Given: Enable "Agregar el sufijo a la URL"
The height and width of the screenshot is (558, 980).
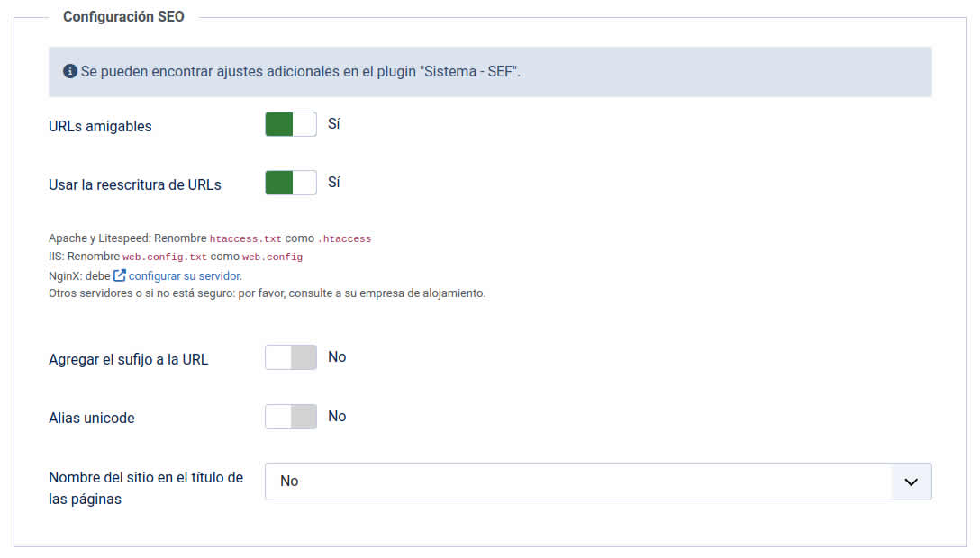Looking at the screenshot, I should pos(290,356).
